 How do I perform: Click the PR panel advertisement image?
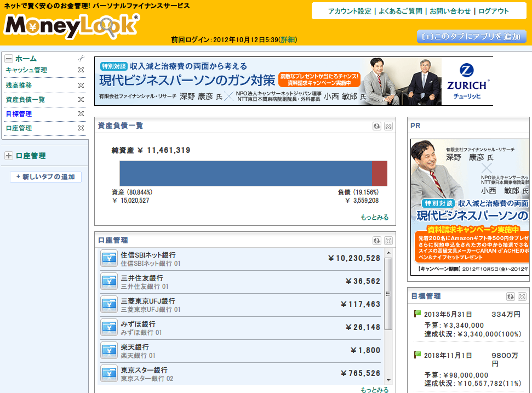click(x=470, y=207)
